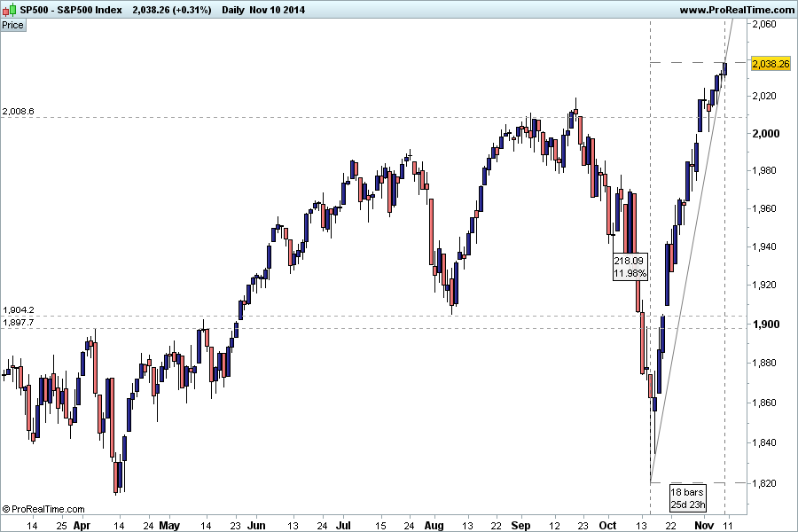The height and width of the screenshot is (532, 798).
Task: Click the 18 bars 25d 23h measurement box
Action: pos(687,498)
